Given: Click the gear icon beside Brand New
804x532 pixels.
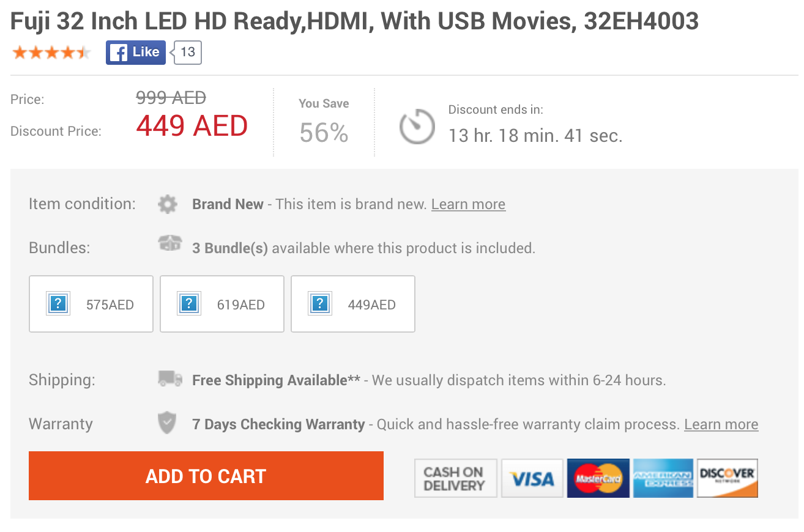Looking at the screenshot, I should coord(168,204).
